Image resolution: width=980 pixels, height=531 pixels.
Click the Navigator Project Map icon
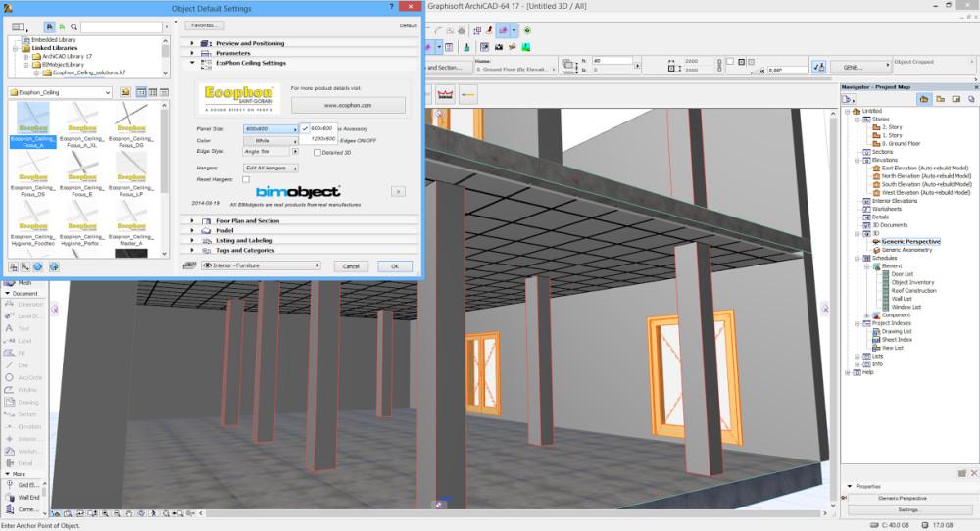924,99
